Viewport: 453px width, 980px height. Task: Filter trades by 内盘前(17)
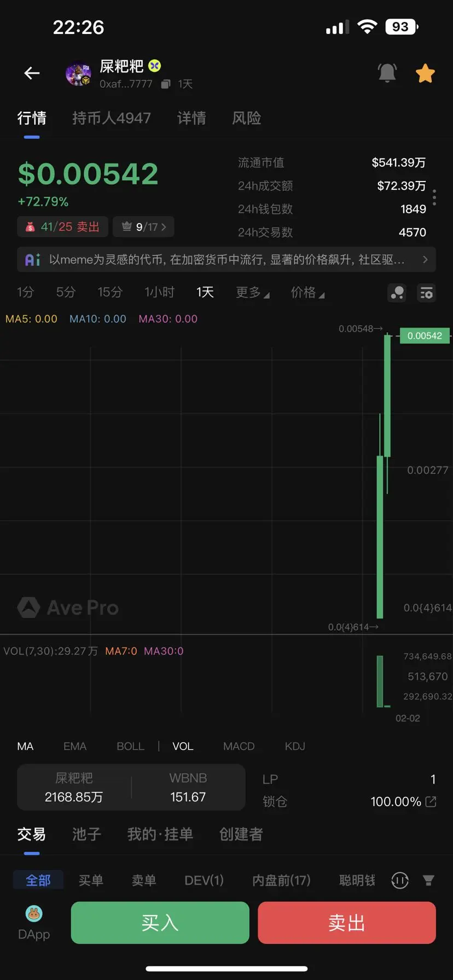click(x=281, y=880)
